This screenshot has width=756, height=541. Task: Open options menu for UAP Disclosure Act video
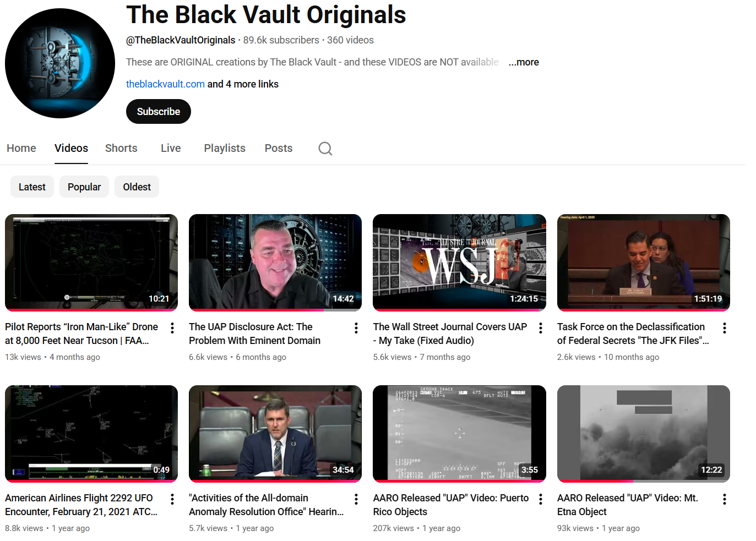coord(356,328)
